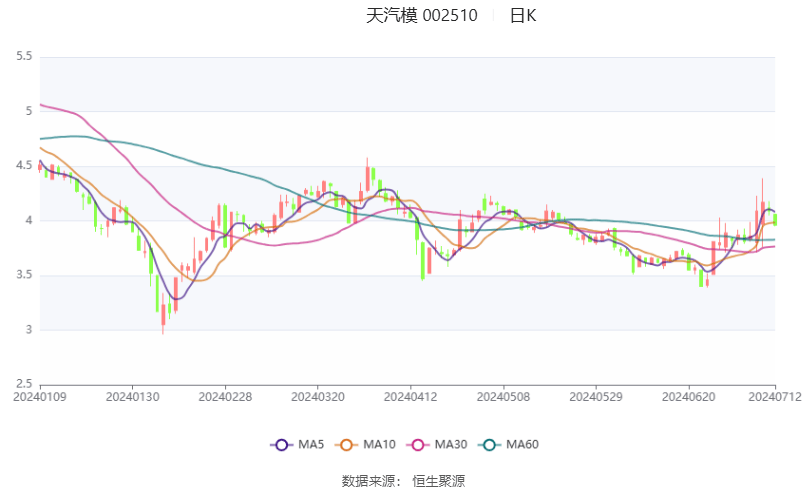Click the MA30 legend label text
The height and width of the screenshot is (491, 807).
(x=451, y=445)
